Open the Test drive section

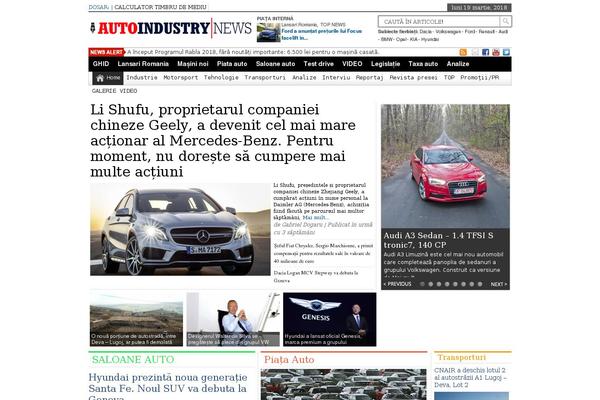point(318,64)
